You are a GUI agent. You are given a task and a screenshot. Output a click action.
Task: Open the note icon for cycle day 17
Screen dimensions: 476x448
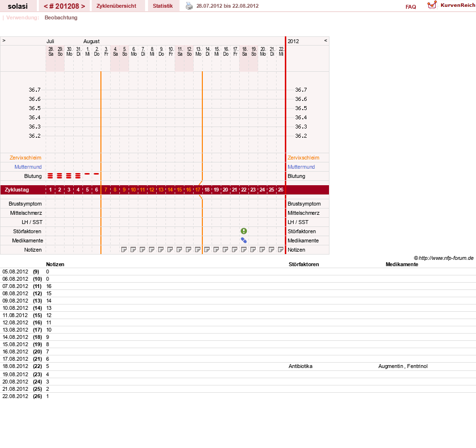197,250
